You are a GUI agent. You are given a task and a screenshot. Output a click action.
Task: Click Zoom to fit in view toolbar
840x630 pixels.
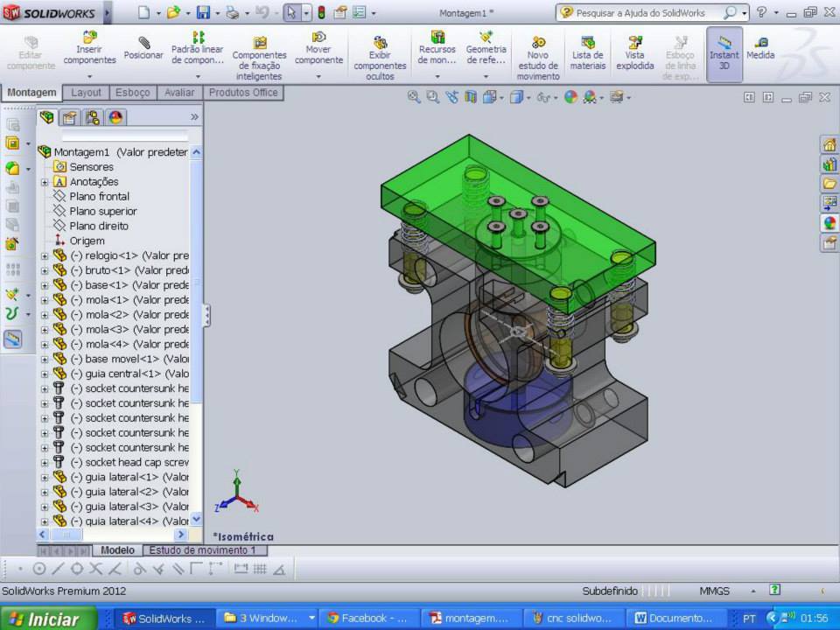point(414,97)
